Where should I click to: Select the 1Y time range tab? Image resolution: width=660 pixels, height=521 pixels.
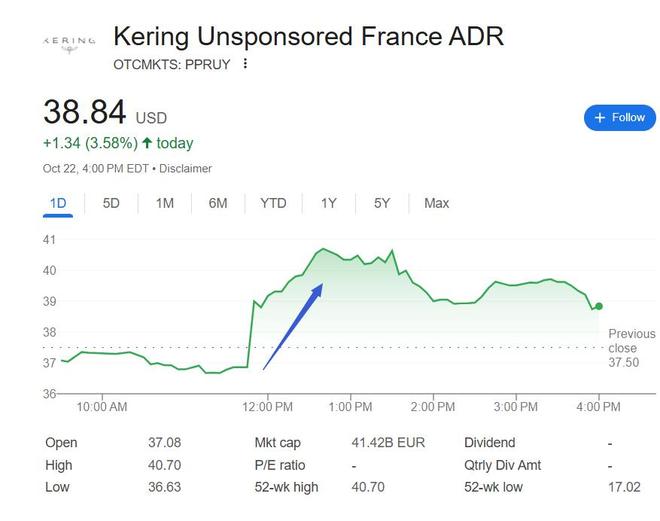point(328,203)
